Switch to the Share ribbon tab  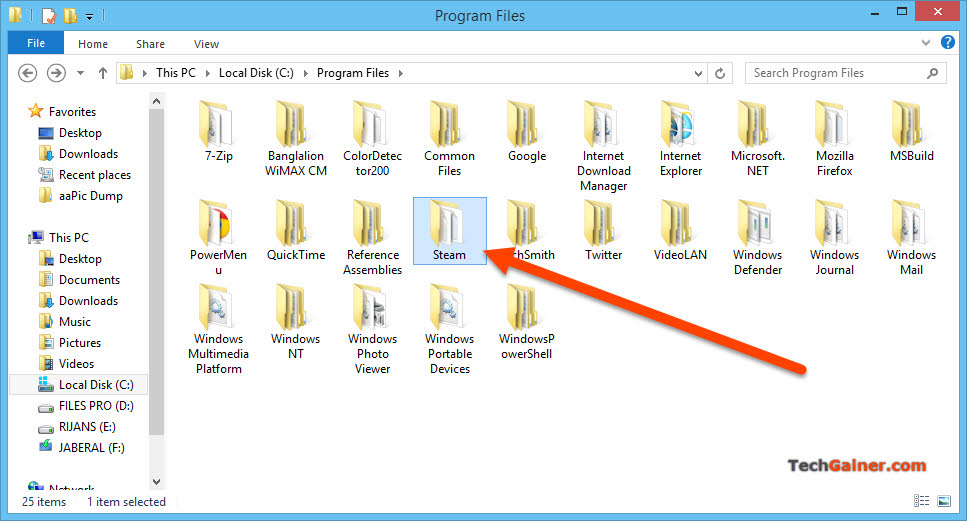coord(150,44)
